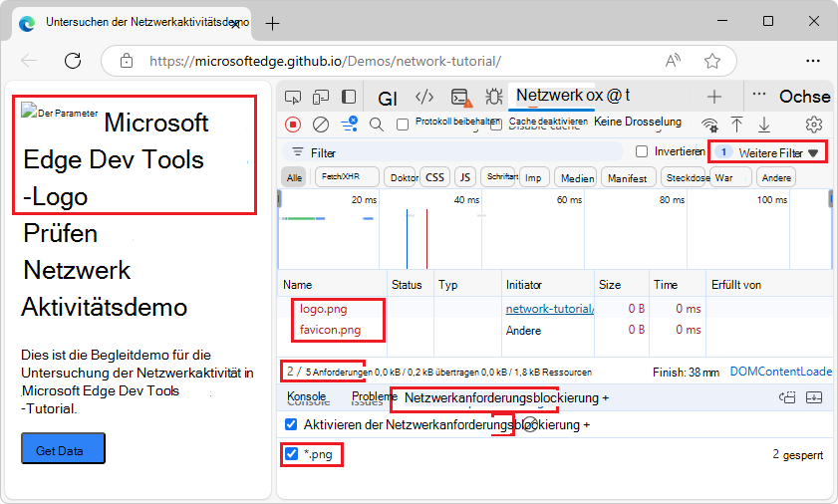This screenshot has height=504, width=838.
Task: Open the Elements tool code-brackets icon
Action: point(424,97)
